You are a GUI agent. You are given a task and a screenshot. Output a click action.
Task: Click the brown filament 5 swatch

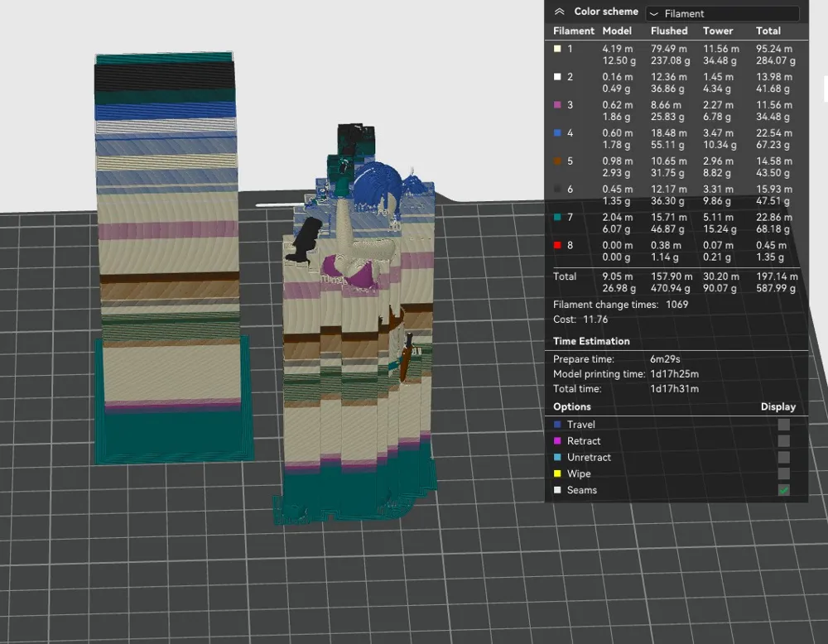point(557,161)
